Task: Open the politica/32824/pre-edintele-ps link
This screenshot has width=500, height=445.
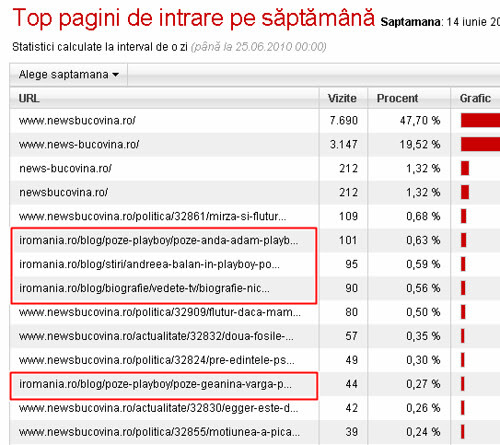Action: coord(157,360)
